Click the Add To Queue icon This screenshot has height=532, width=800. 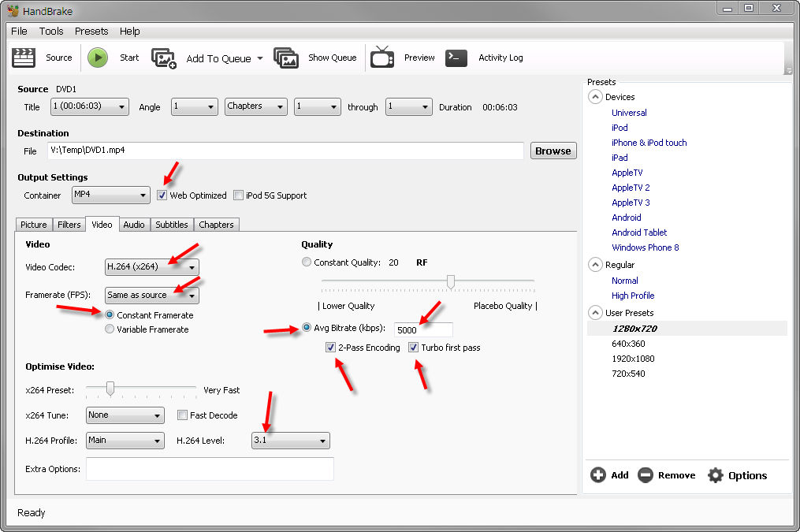click(x=164, y=58)
